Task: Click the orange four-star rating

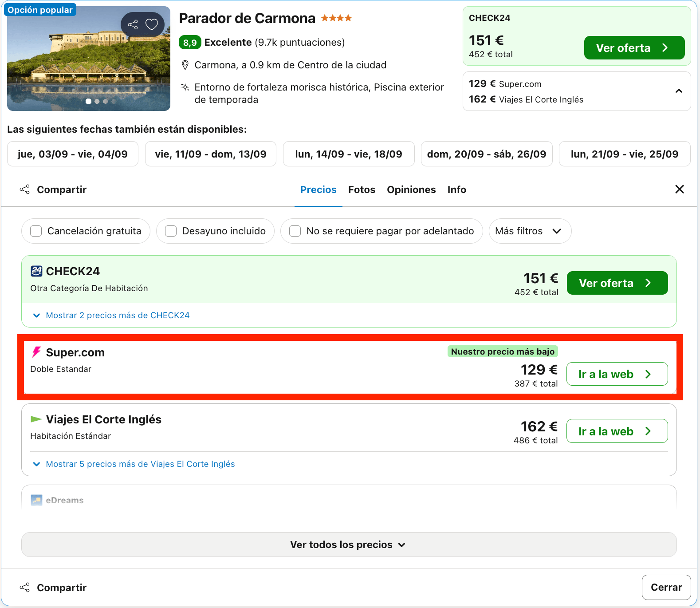Action: tap(336, 18)
